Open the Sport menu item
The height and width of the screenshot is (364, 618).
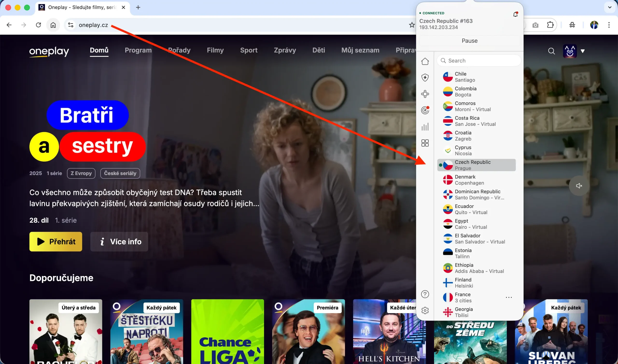tap(249, 50)
